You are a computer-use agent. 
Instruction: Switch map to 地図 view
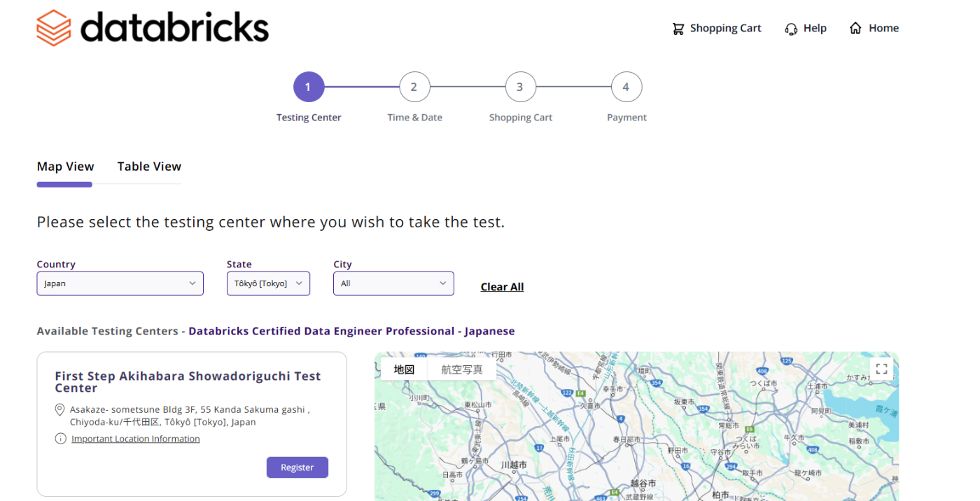tap(404, 369)
